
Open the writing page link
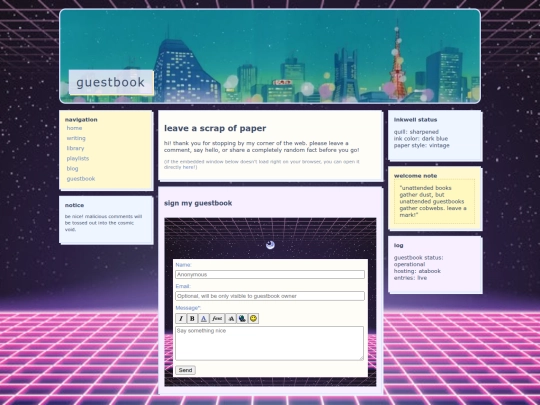[76, 138]
